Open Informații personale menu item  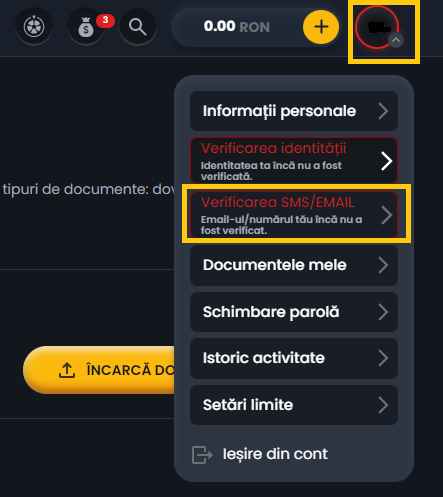tap(294, 111)
